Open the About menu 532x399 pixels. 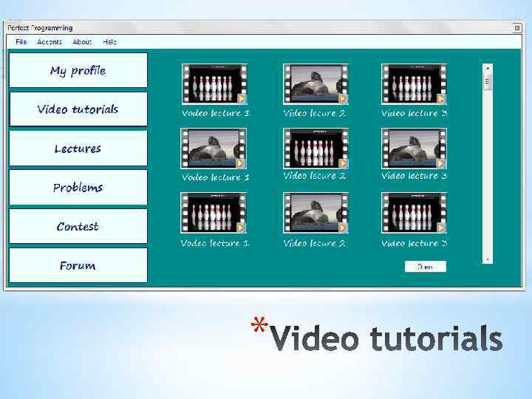point(82,41)
